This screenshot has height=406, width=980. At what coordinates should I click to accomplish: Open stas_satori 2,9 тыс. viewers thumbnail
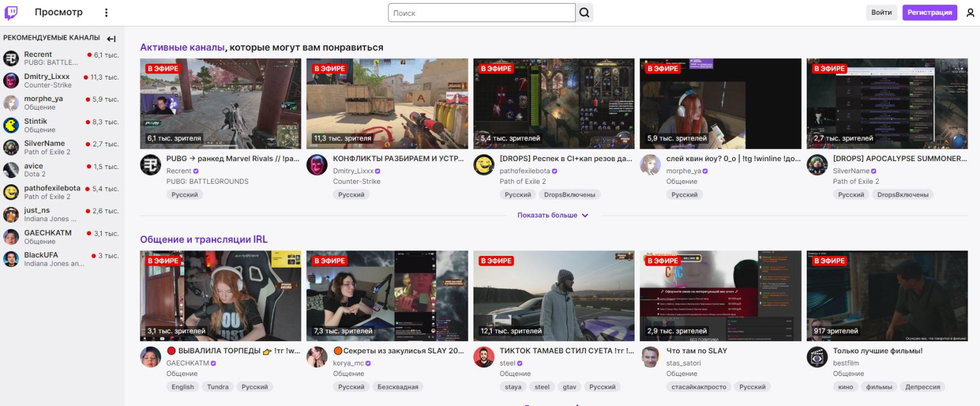coord(720,296)
